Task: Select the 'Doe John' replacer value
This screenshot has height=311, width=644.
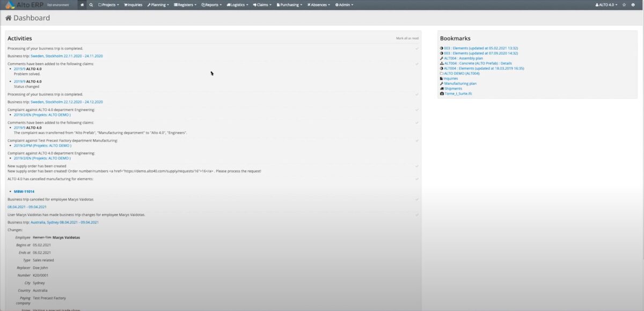Action: (x=41, y=268)
